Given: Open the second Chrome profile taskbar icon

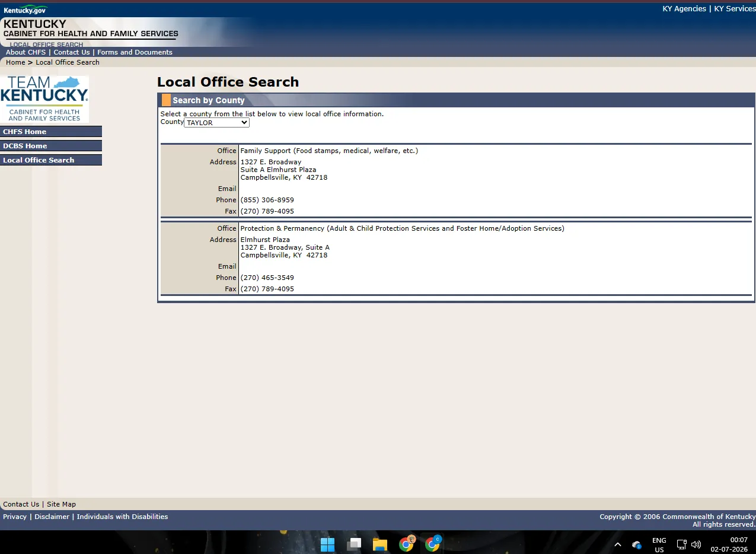Looking at the screenshot, I should 433,543.
